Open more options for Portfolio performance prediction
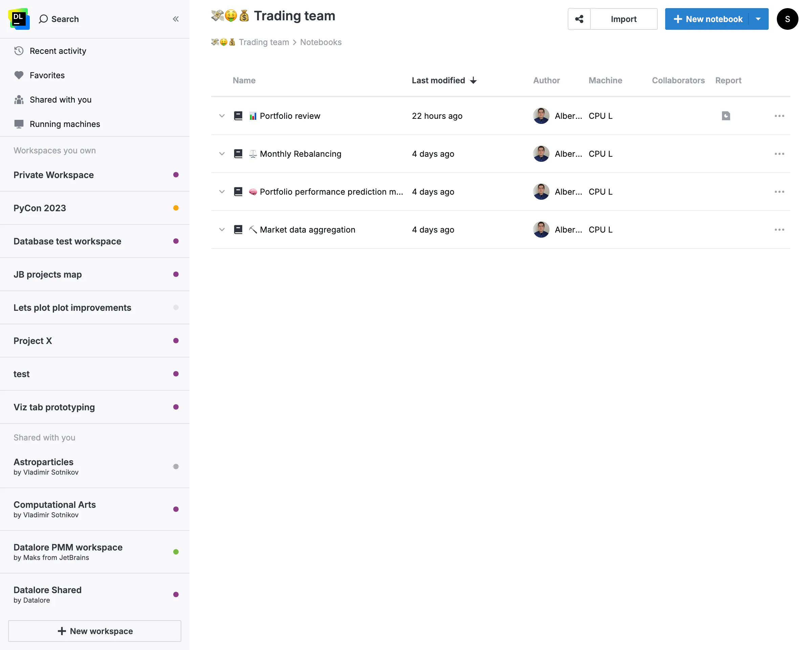812x650 pixels. tap(779, 192)
